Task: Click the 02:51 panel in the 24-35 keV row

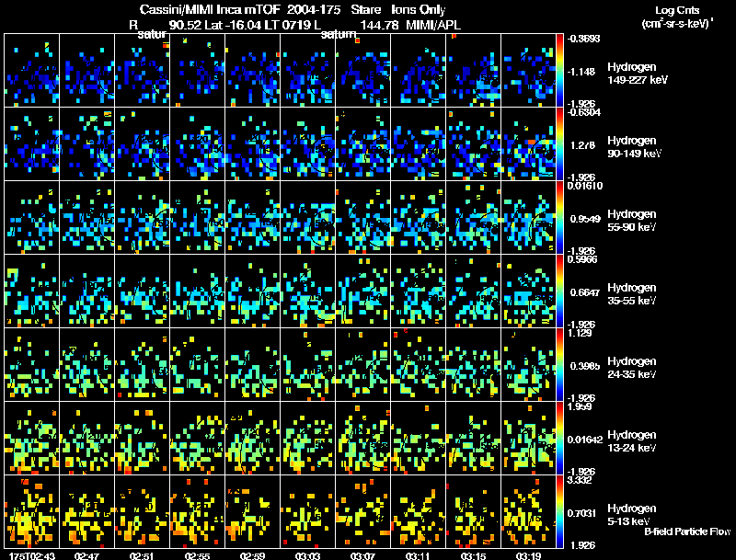Action: pyautogui.click(x=143, y=364)
